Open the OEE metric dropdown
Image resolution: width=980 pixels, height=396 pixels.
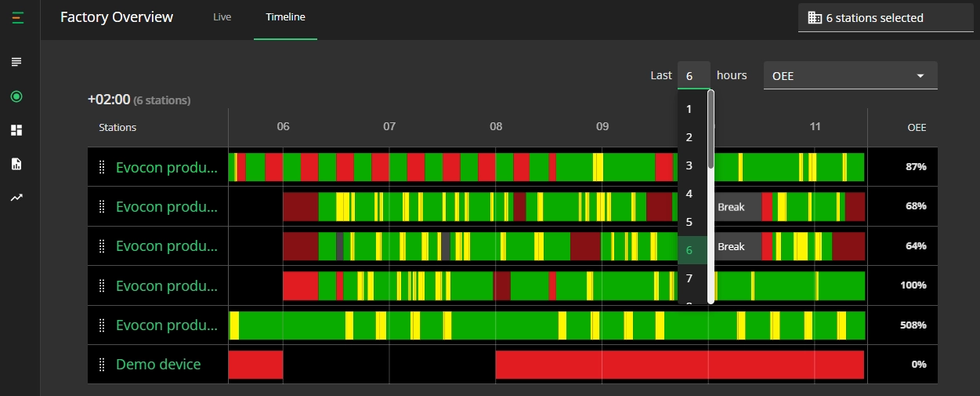tap(851, 76)
